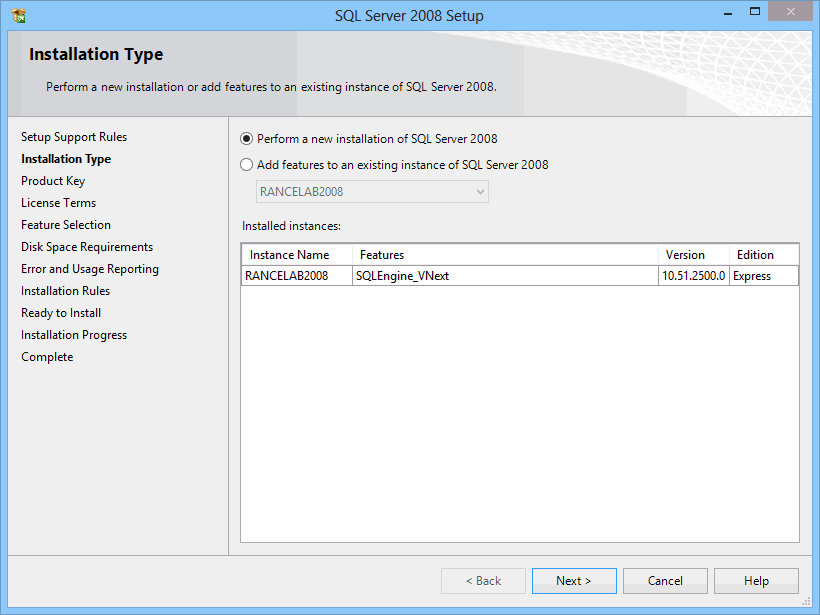
Task: Select the RANCELAB2008 instance name cell
Action: [297, 276]
